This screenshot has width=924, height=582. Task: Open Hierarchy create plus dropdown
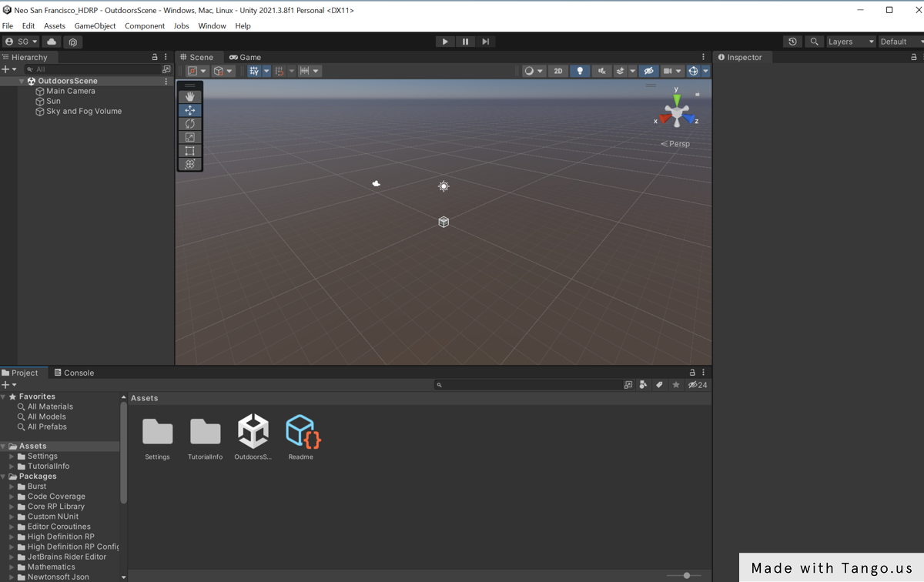pos(8,69)
